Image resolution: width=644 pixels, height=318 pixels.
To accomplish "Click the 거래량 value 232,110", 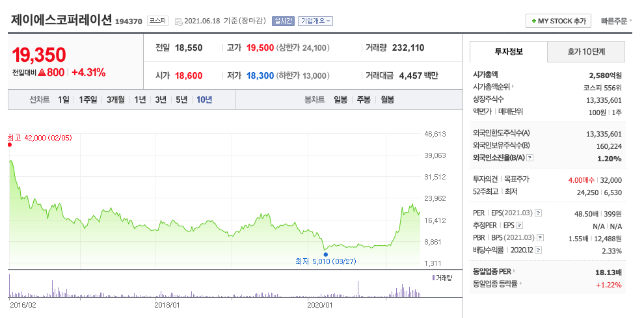I will (409, 47).
